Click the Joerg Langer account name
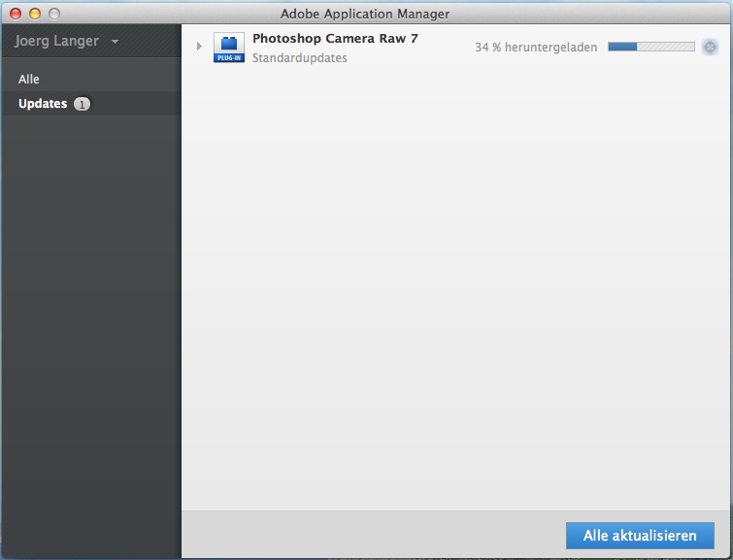733x560 pixels. 56,42
